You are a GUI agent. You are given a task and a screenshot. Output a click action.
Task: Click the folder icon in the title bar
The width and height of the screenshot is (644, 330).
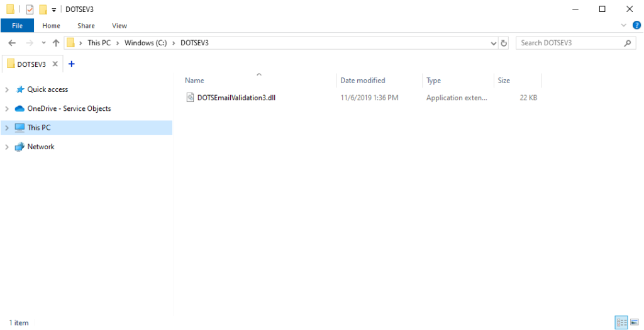point(11,9)
